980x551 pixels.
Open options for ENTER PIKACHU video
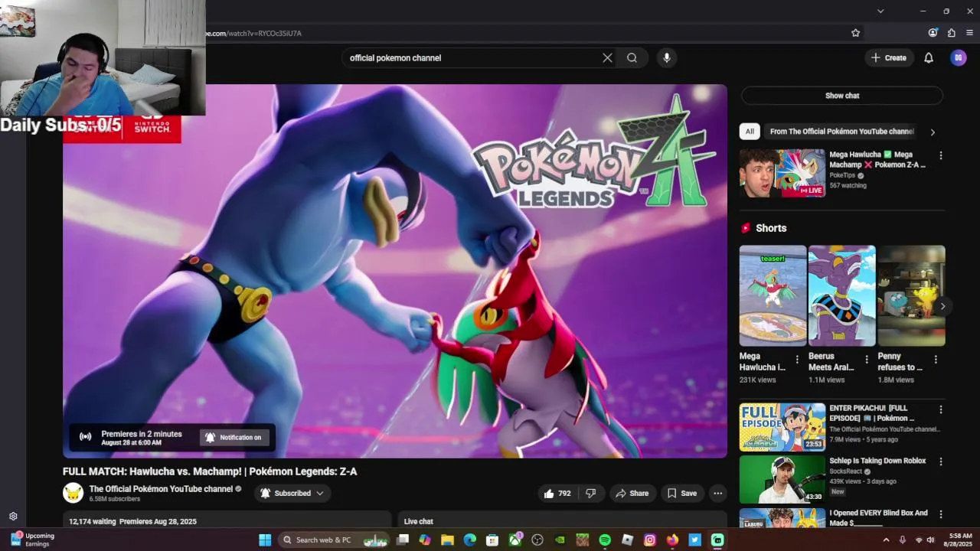click(x=941, y=409)
